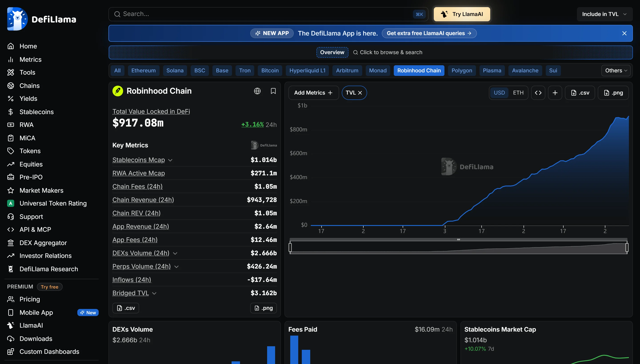The image size is (640, 364).
Task: Click the RWA Active Mcap label
Action: pyautogui.click(x=139, y=173)
